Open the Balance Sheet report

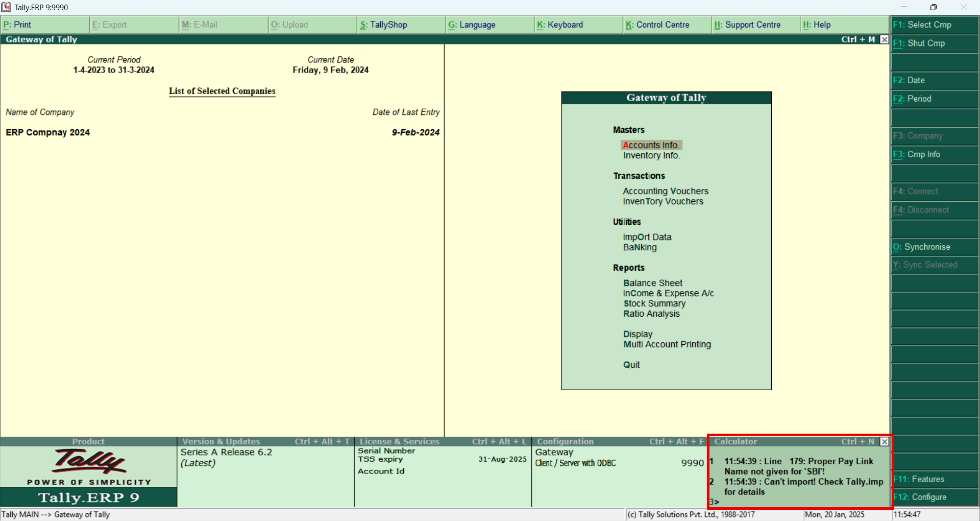coord(653,283)
